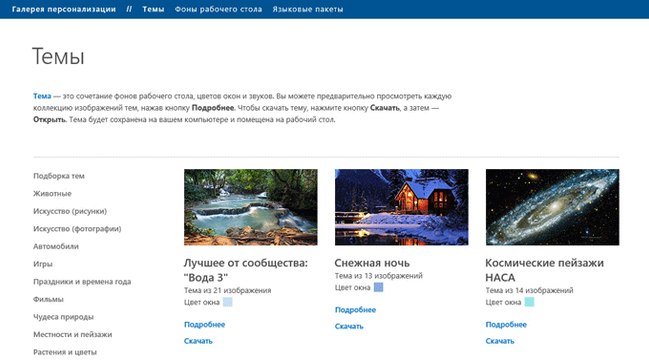Image resolution: width=649 pixels, height=360 pixels.
Task: Click Скачать under Снежная ночь
Action: point(349,326)
